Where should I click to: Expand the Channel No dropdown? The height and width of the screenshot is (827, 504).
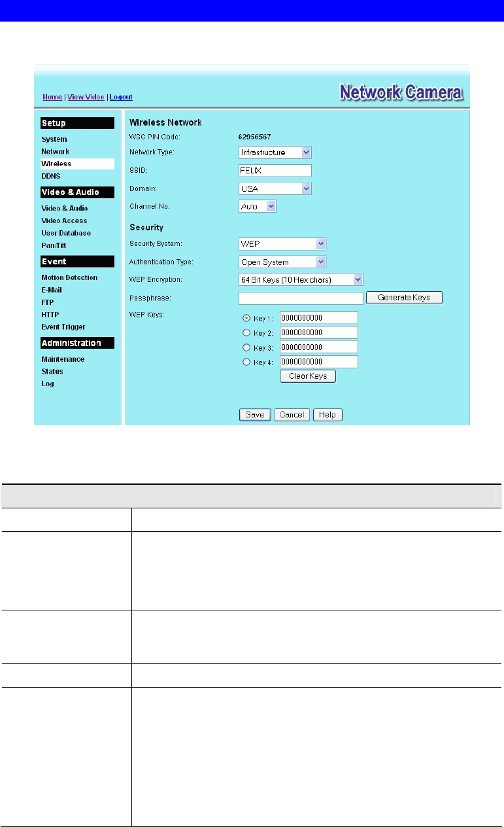258,206
